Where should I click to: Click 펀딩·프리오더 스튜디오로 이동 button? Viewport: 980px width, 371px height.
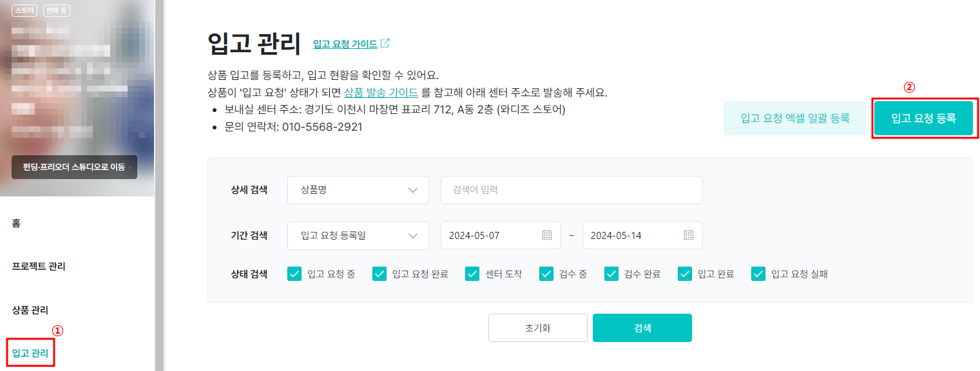(74, 167)
